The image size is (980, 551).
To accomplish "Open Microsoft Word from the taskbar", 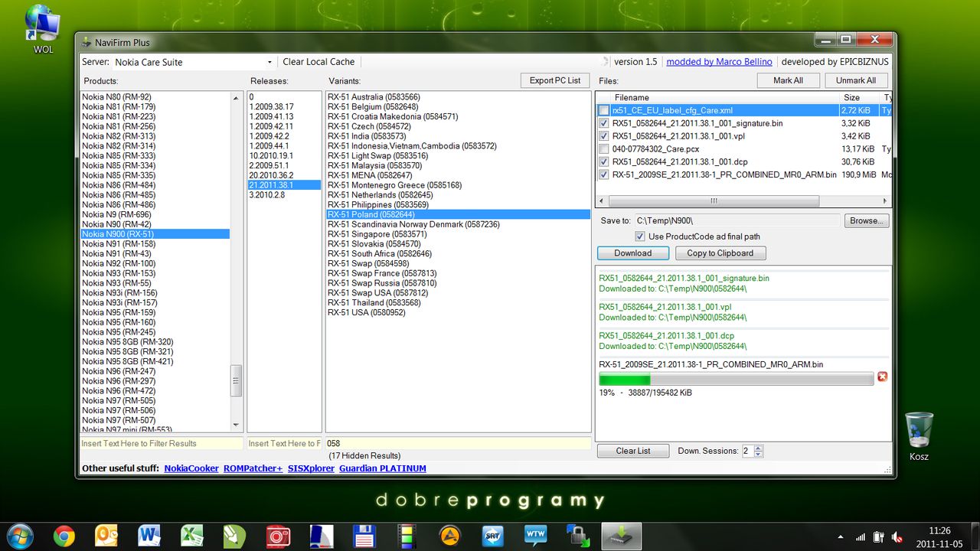I will 149,536.
